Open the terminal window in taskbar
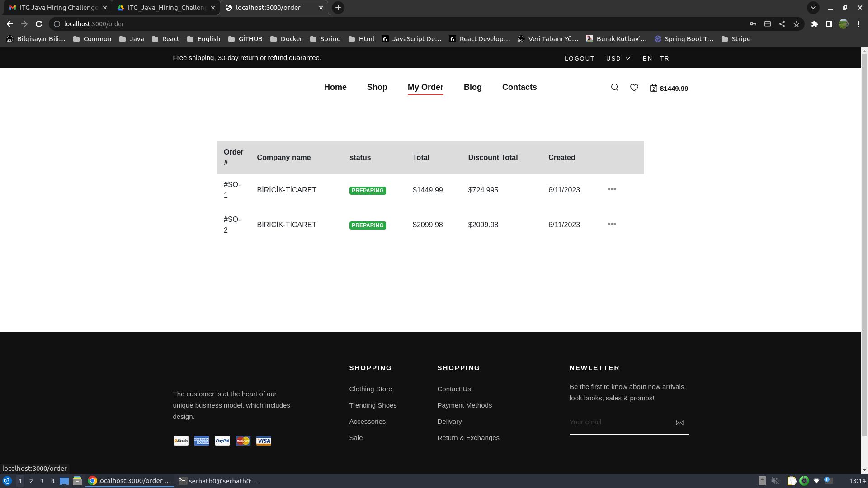This screenshot has width=868, height=488. click(x=219, y=481)
